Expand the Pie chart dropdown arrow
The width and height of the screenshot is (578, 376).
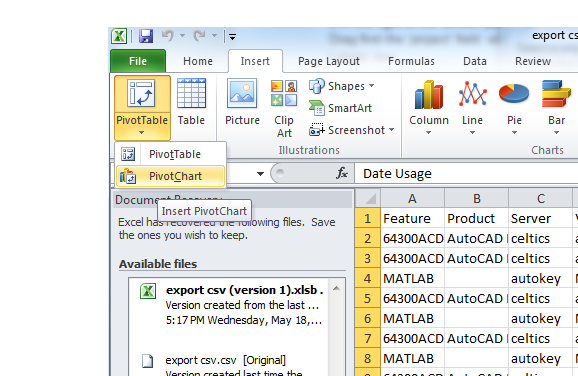tap(514, 133)
